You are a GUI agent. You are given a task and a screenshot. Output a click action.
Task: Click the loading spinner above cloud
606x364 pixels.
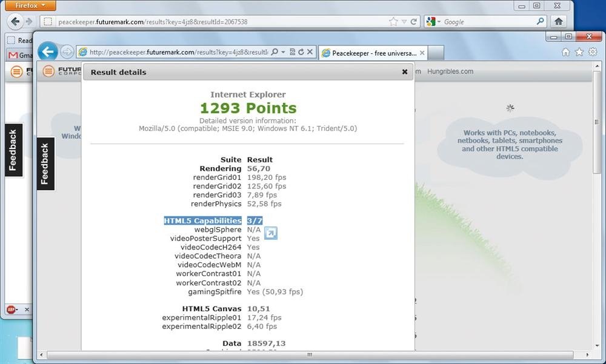click(510, 108)
